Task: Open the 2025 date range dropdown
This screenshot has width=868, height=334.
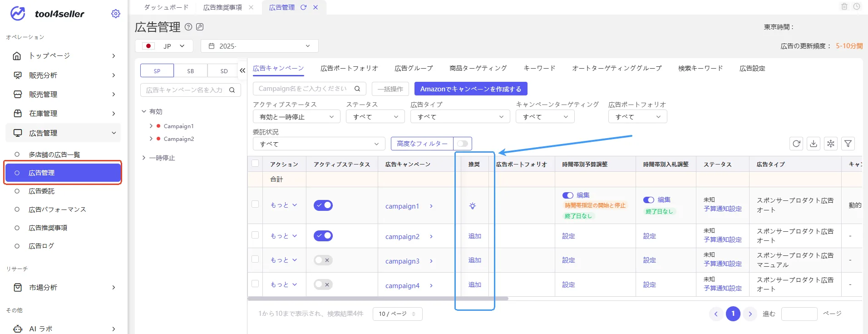Action: click(x=260, y=46)
